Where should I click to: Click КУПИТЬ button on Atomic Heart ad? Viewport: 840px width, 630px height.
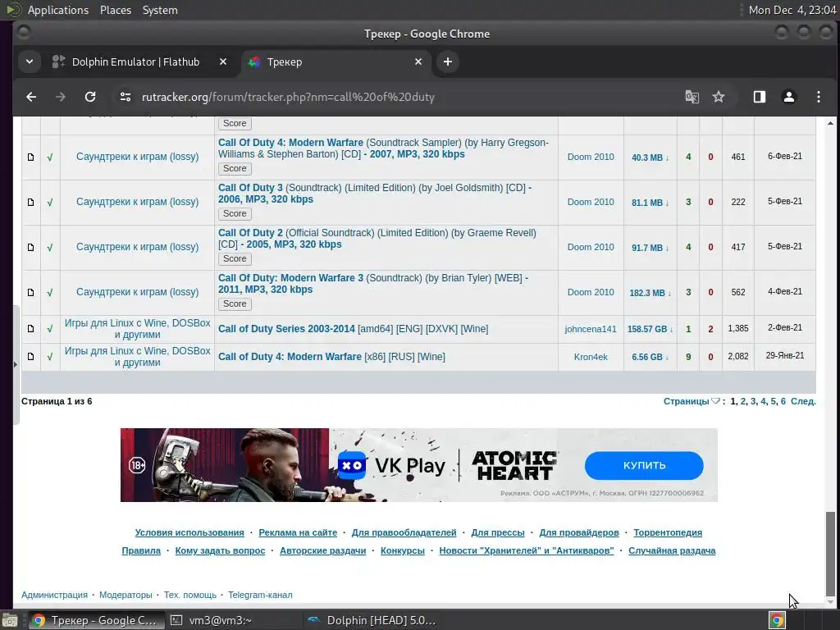point(644,466)
